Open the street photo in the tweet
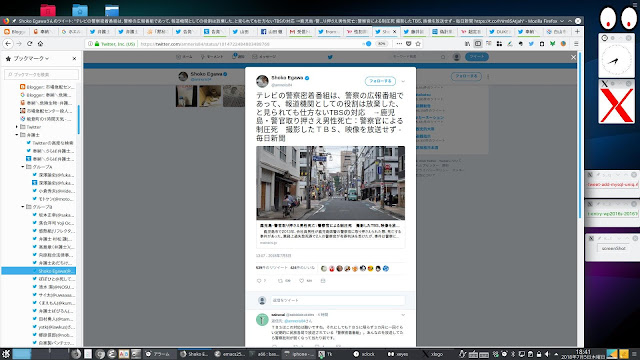 (331, 183)
